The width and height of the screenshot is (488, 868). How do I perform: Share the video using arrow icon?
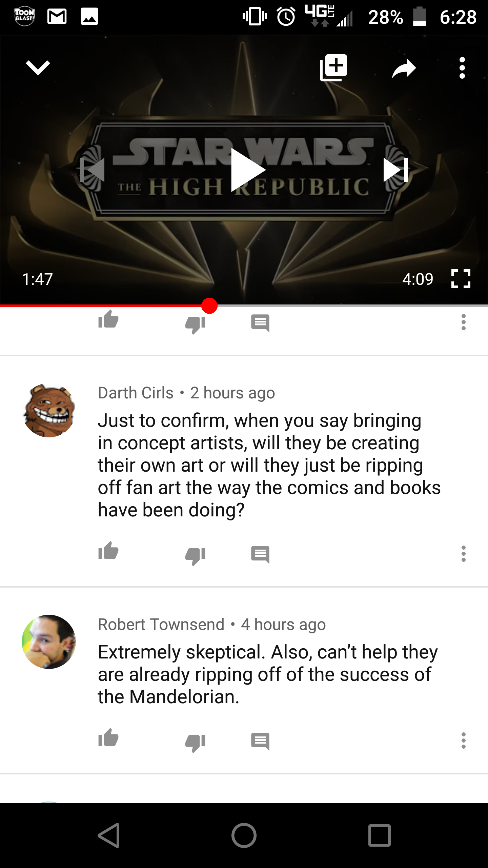(x=404, y=68)
